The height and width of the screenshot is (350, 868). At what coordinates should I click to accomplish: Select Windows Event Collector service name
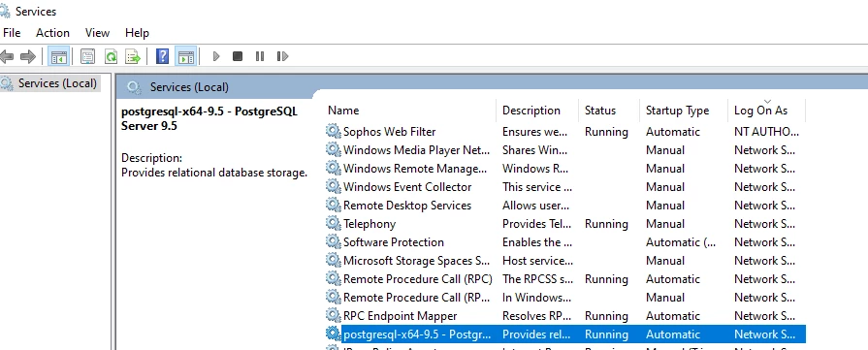407,187
